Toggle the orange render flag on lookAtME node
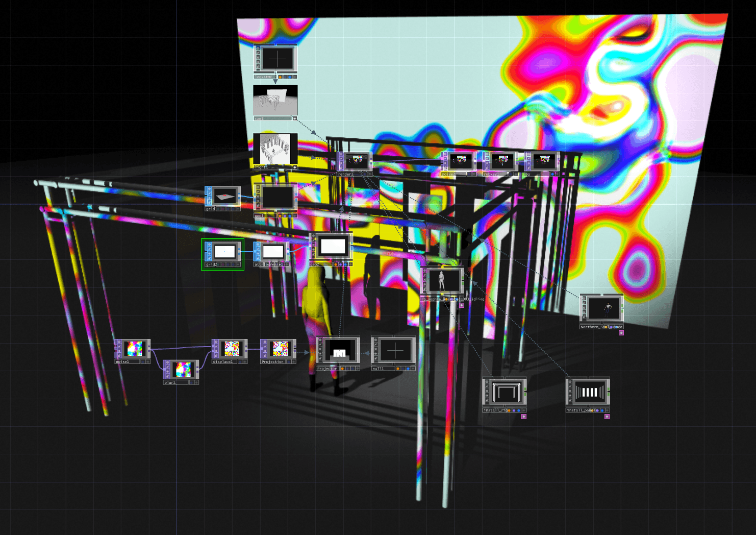Image resolution: width=756 pixels, height=535 pixels. coord(280,77)
